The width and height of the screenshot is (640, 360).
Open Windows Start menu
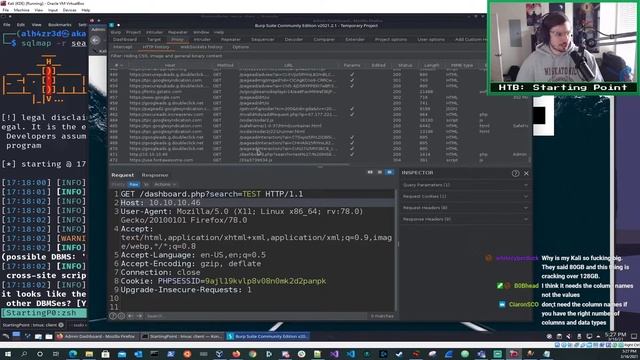(x=7, y=354)
